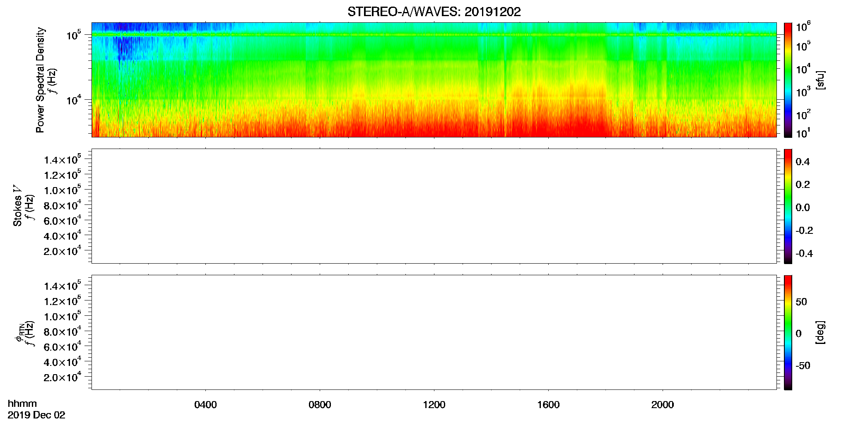Click the Stokes V axis label

pos(17,206)
